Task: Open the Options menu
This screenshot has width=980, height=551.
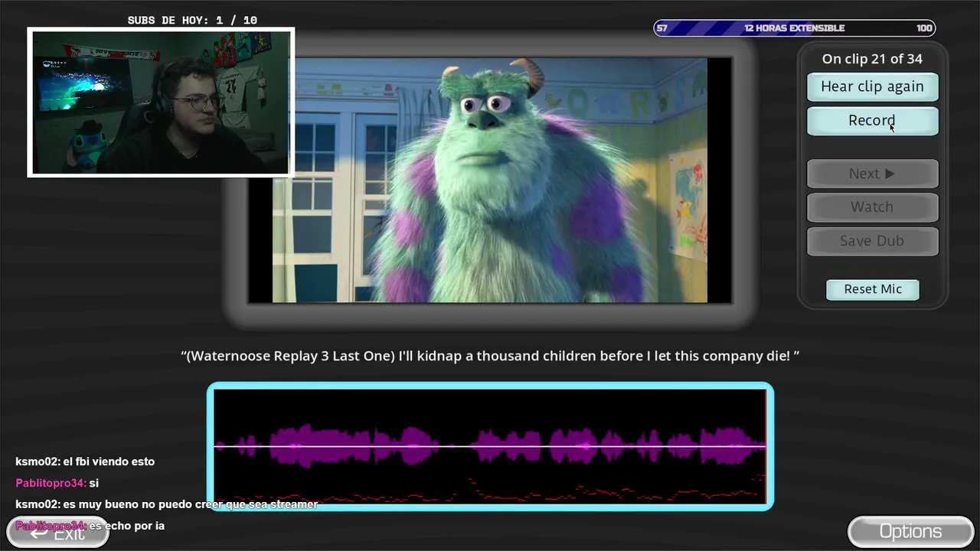Action: point(910,531)
